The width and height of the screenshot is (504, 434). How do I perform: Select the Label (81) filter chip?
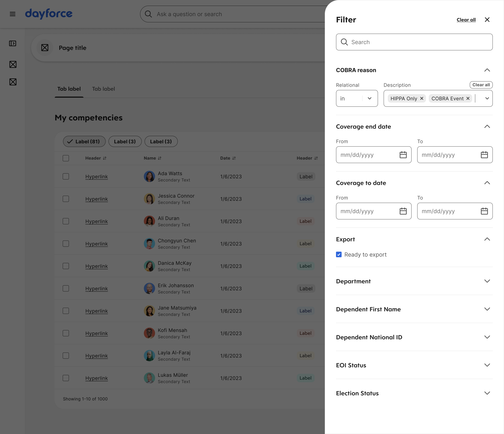point(84,141)
